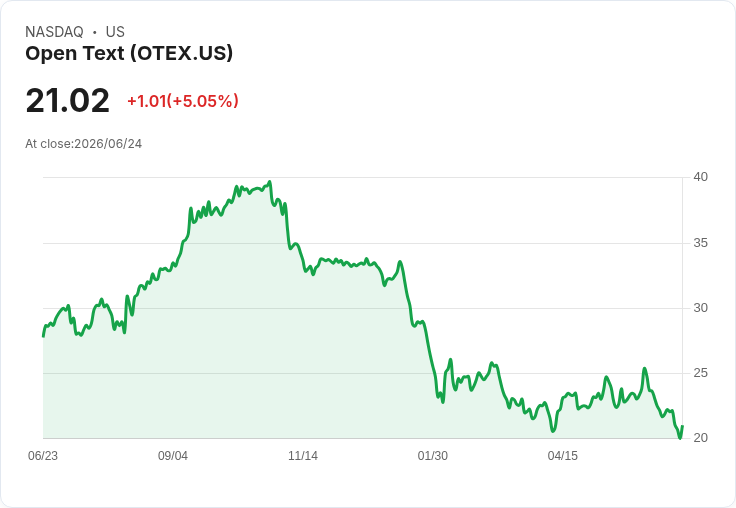Image resolution: width=736 pixels, height=508 pixels.
Task: Click the US market label
Action: pyautogui.click(x=115, y=32)
